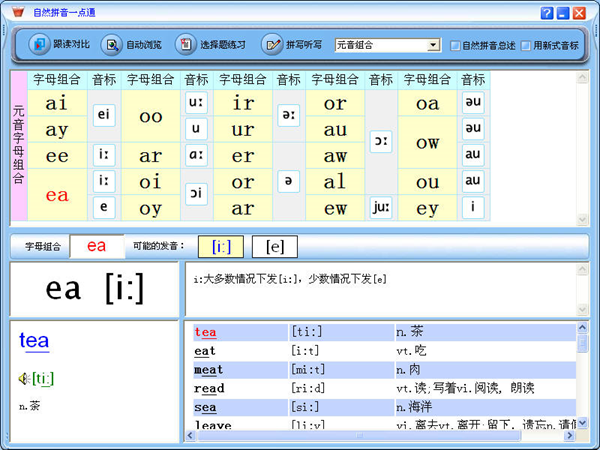The height and width of the screenshot is (450, 600).
Task: Start 自动浏览 auto browse mode
Action: pyautogui.click(x=111, y=45)
